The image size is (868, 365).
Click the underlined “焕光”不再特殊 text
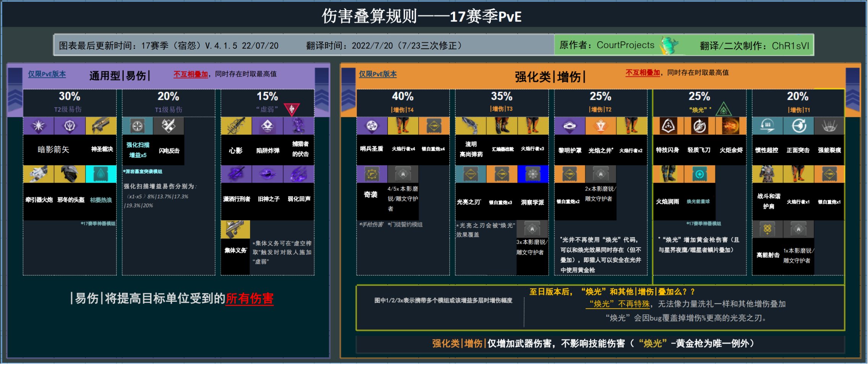(618, 304)
